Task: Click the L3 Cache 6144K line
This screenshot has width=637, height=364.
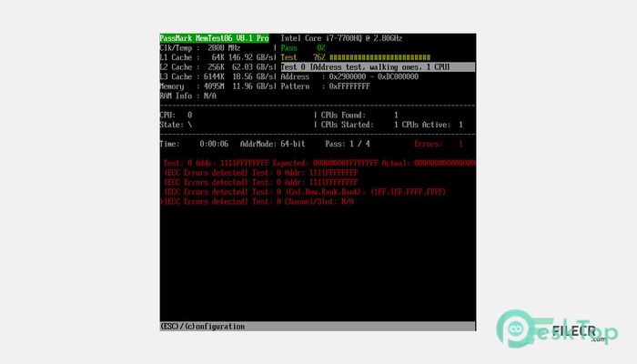Action: click(217, 76)
